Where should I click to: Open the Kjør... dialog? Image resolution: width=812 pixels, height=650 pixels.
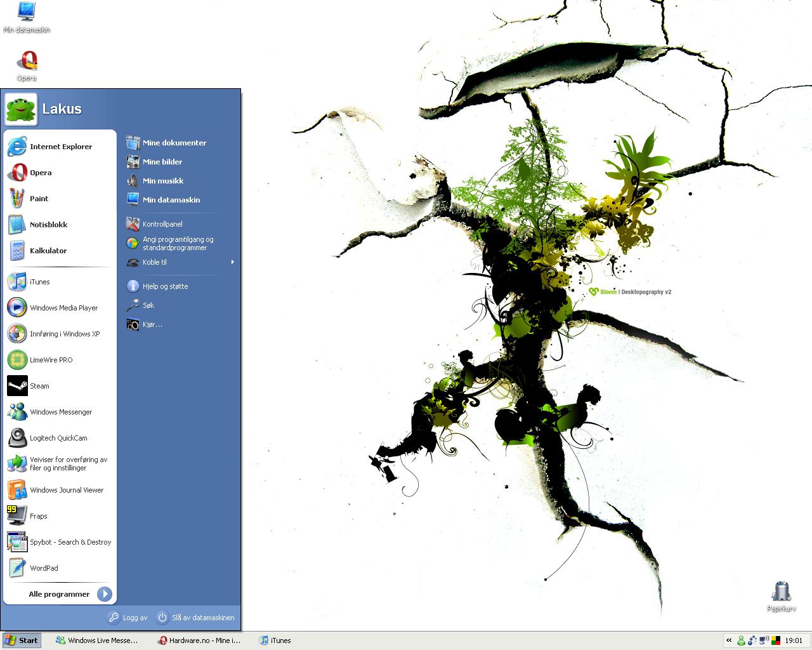click(x=180, y=324)
